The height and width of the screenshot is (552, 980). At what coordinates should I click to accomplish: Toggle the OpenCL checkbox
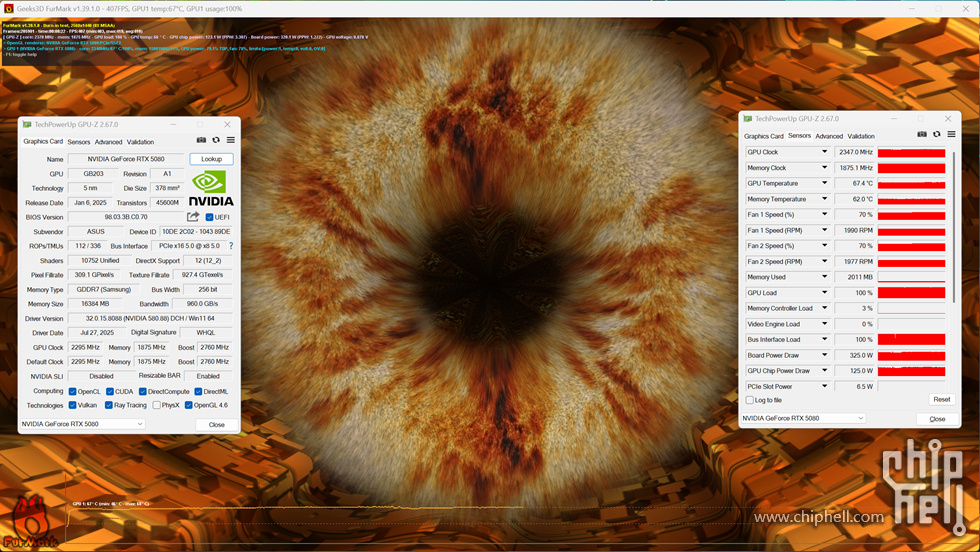pos(72,391)
